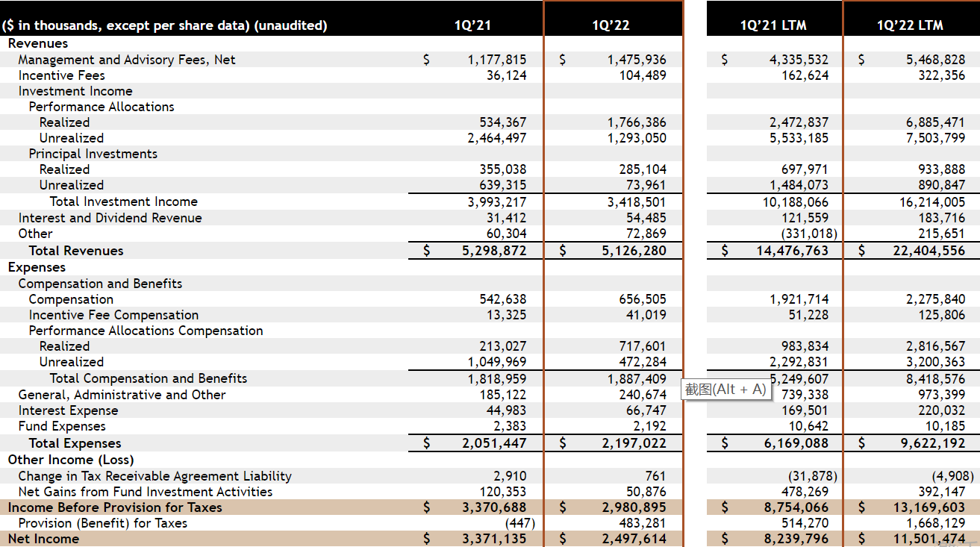
Task: Click the 'Provision (Benefit) for Taxes' label
Action: point(103,523)
